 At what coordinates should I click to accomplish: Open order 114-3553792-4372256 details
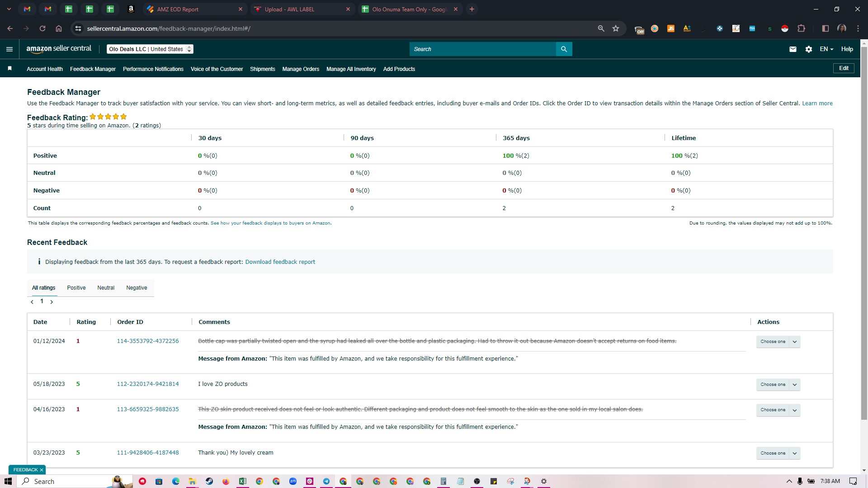pyautogui.click(x=148, y=341)
